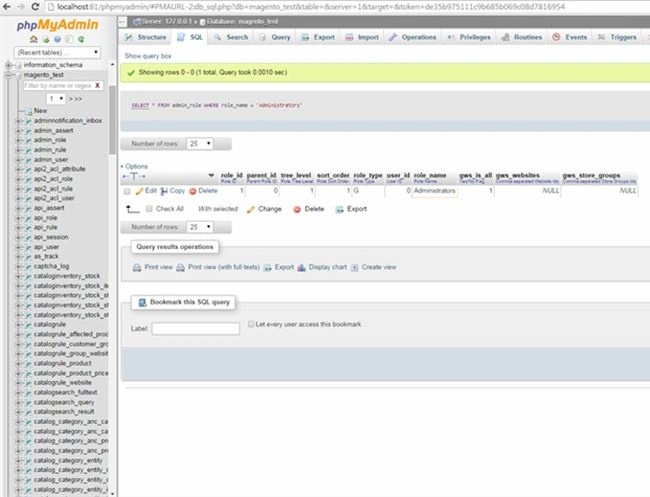
Task: Click the log out icon beside Home
Action: [x=46, y=39]
